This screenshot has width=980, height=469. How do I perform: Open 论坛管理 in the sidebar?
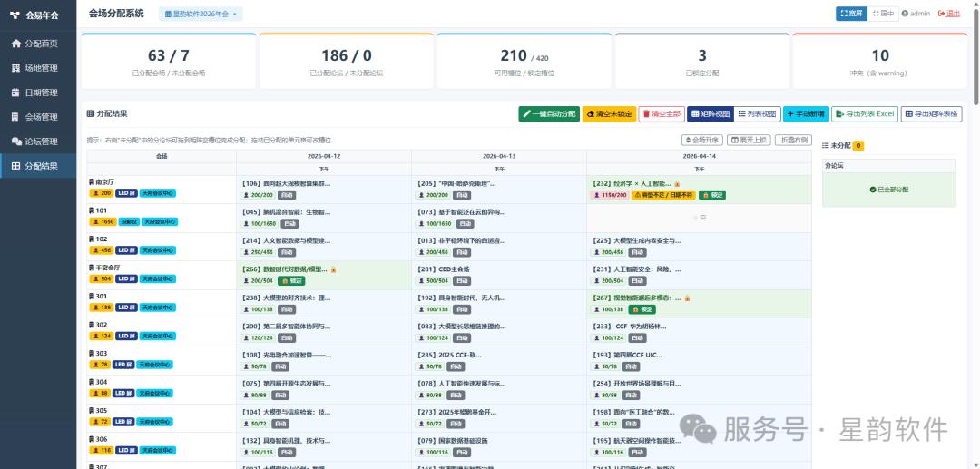pyautogui.click(x=38, y=142)
